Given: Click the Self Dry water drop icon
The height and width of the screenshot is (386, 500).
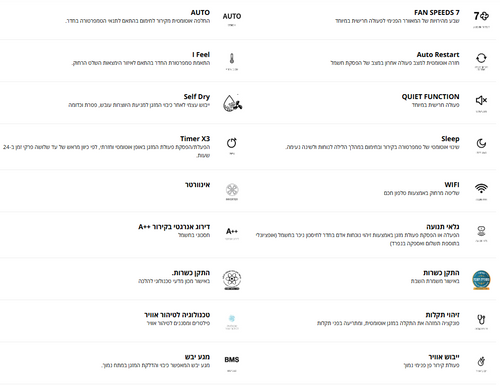Looking at the screenshot, I should (x=232, y=103).
